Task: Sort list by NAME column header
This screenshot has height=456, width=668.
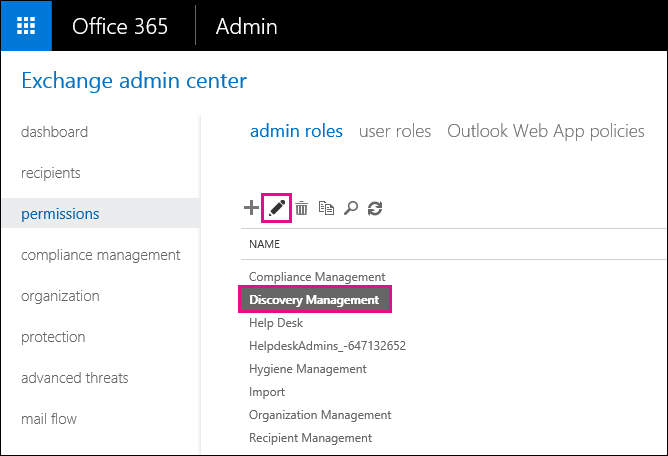Action: tap(264, 244)
